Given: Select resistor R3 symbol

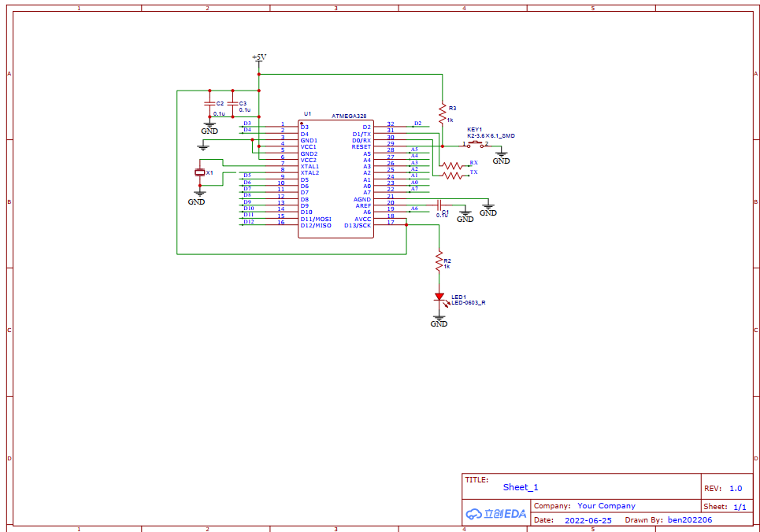Looking at the screenshot, I should pos(442,113).
